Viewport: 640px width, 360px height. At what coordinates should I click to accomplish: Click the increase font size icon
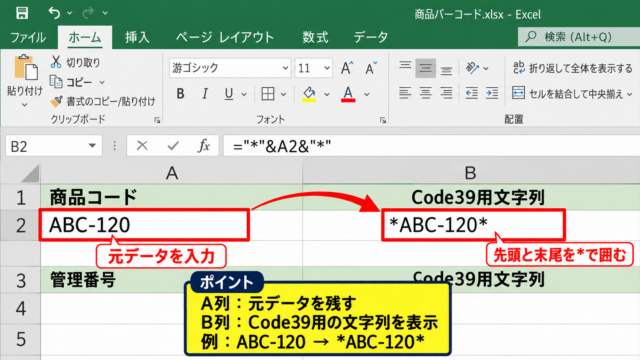click(347, 68)
